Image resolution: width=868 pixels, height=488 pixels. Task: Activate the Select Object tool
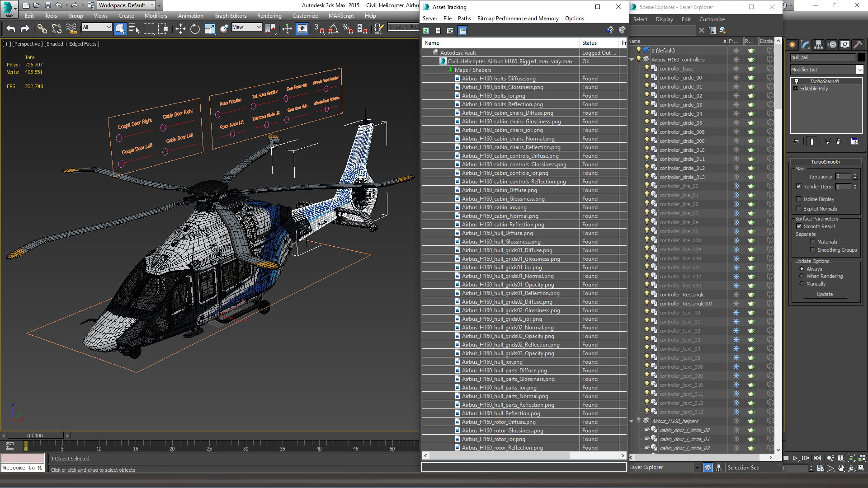coord(120,29)
